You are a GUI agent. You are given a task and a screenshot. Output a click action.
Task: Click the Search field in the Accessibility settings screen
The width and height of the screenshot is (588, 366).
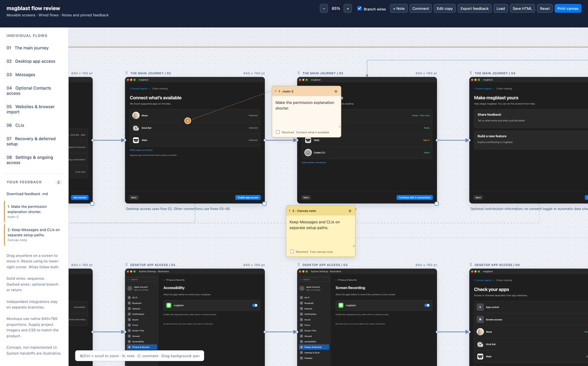[x=143, y=280]
